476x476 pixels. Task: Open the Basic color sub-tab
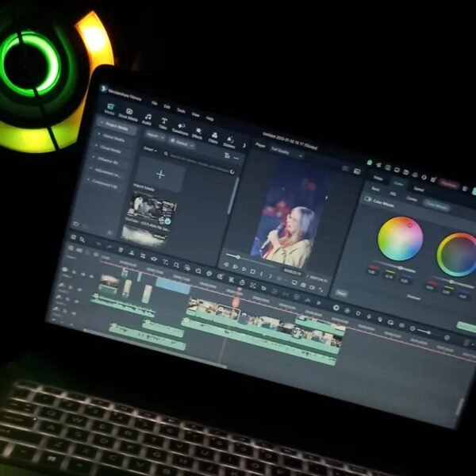375,189
